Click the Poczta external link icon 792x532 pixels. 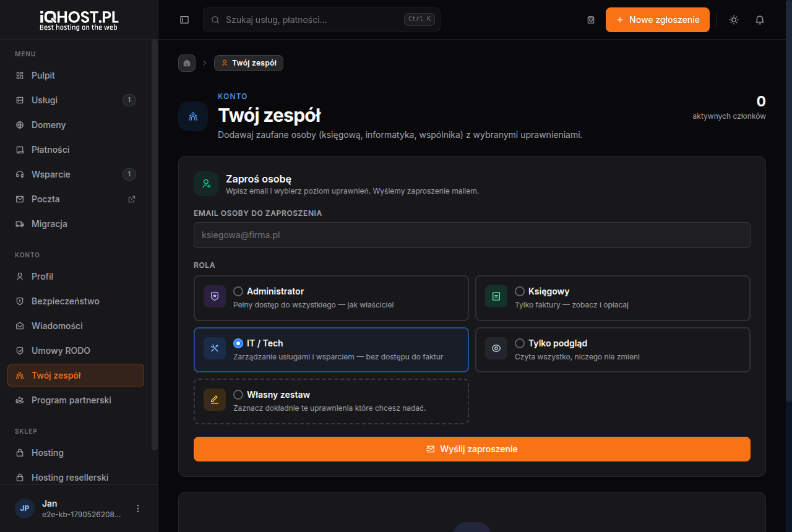(x=131, y=199)
